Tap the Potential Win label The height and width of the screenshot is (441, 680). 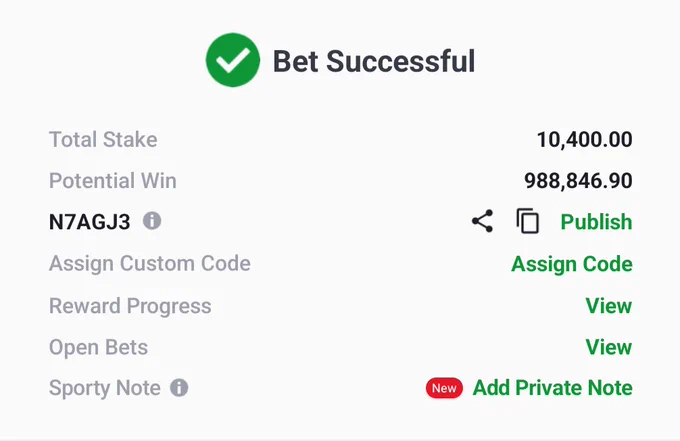coord(113,181)
